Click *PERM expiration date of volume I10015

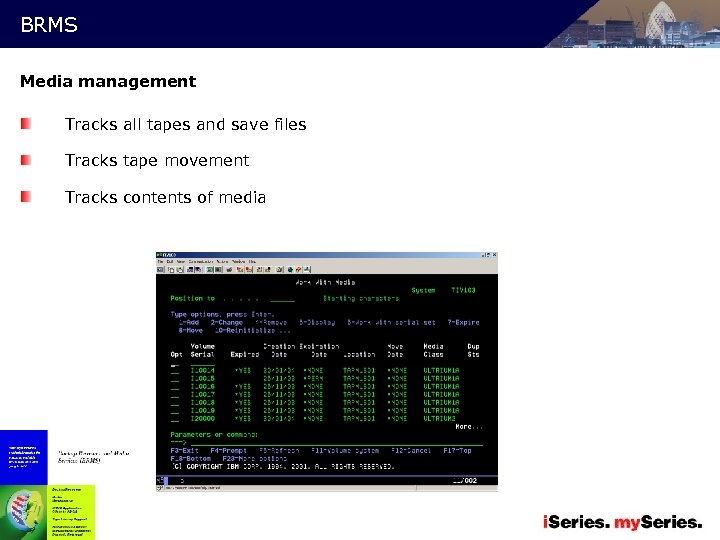(x=313, y=379)
